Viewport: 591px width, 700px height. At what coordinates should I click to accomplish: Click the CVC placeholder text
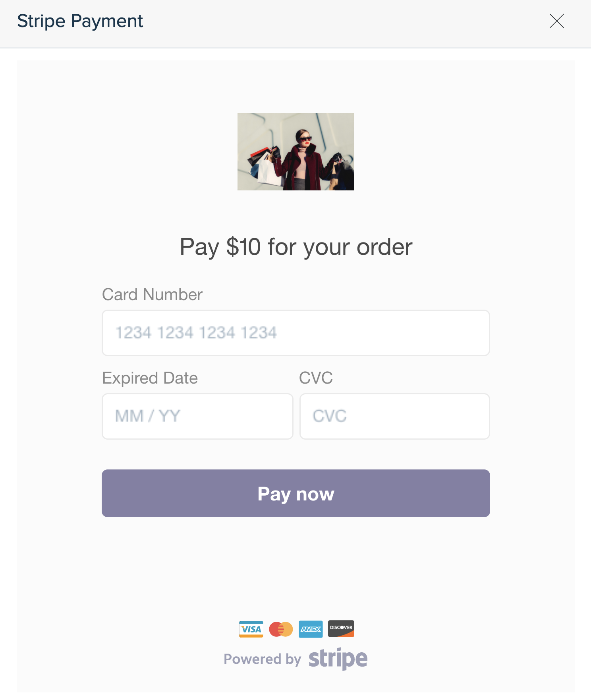[x=330, y=416]
